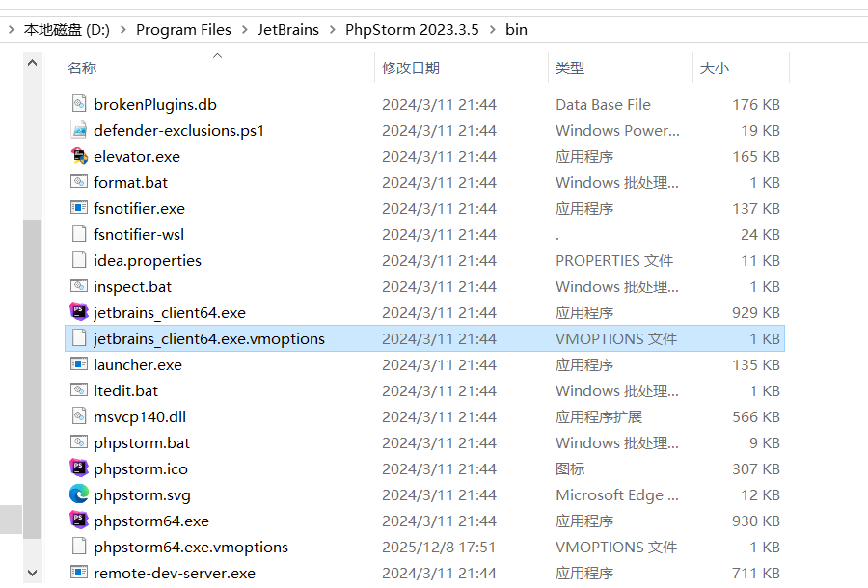Click the msvcp140.dll file icon

pos(79,416)
